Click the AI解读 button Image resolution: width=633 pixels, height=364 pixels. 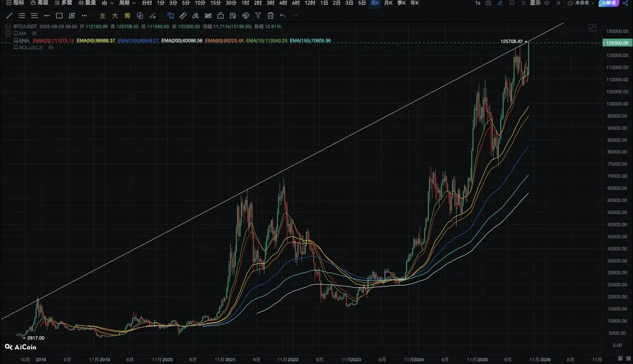[609, 3]
